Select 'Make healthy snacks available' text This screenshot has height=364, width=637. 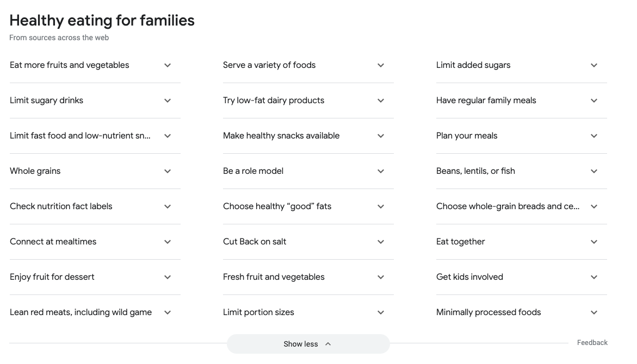281,136
